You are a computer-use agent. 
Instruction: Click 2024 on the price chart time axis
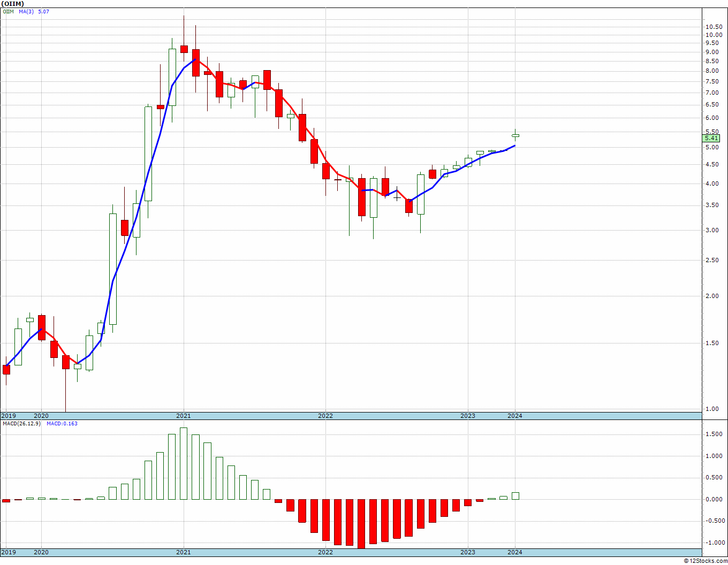515,416
